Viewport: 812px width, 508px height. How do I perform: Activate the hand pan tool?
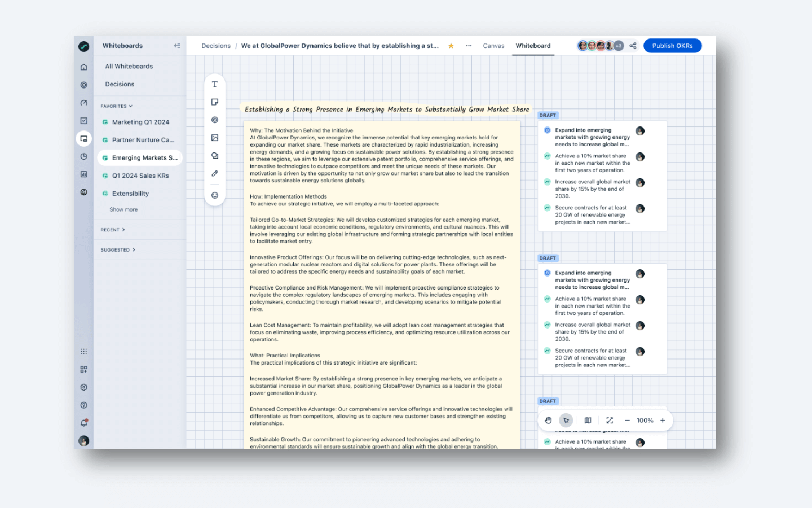point(548,421)
